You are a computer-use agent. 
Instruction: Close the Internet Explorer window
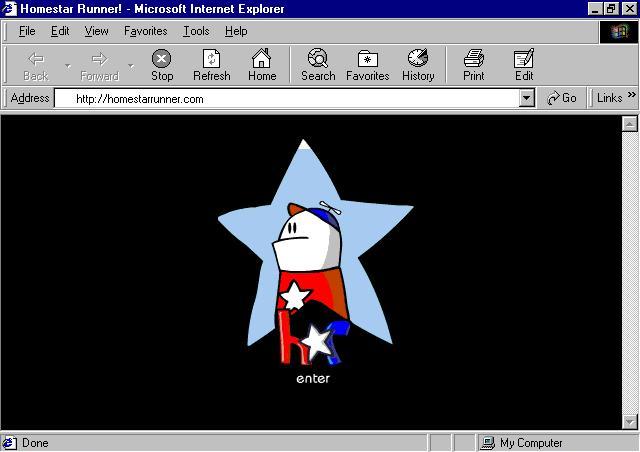(x=630, y=9)
